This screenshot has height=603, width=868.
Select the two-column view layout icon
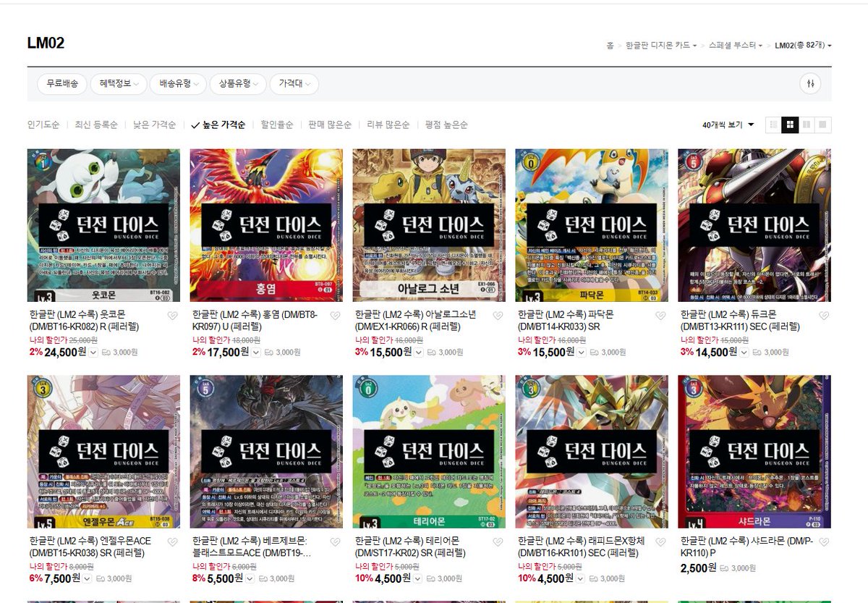(x=807, y=125)
